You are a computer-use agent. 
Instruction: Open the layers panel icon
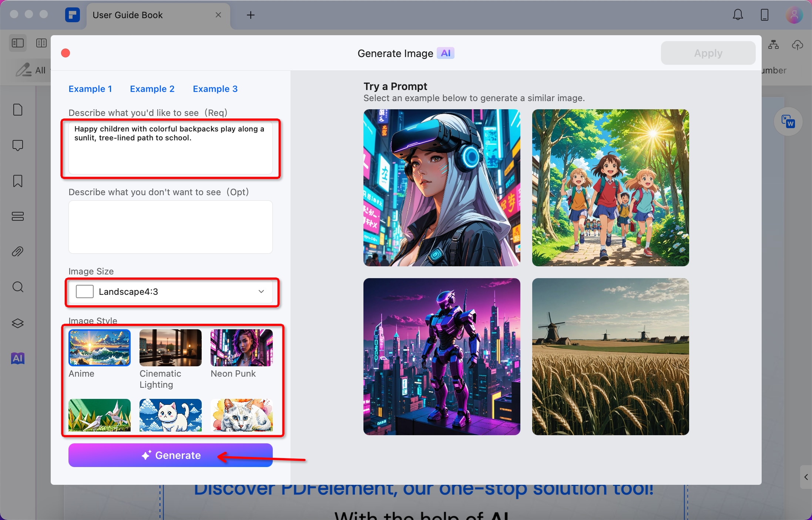[18, 323]
